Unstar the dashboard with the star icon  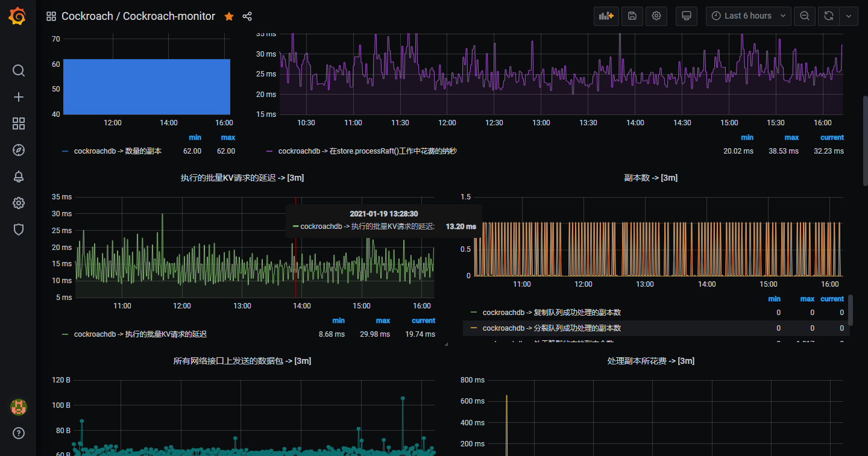pos(229,16)
